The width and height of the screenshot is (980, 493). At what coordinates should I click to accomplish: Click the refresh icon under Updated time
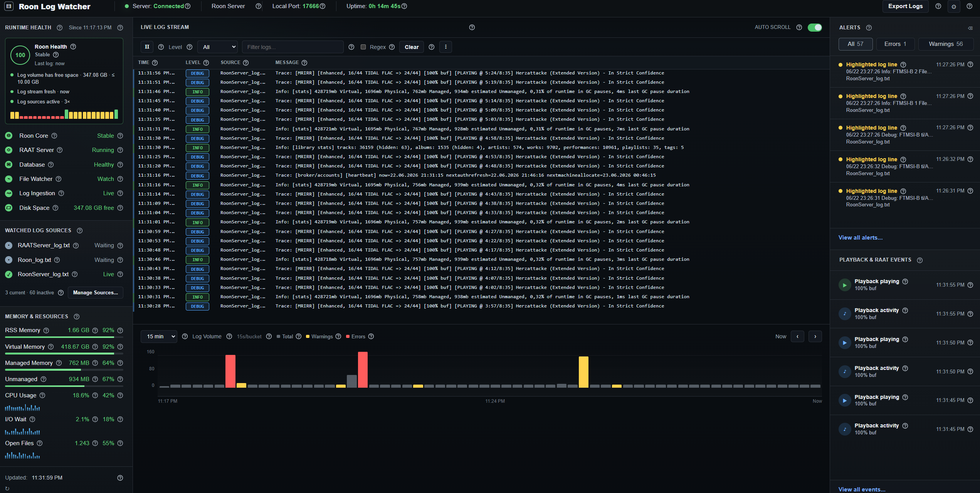pyautogui.click(x=7, y=488)
